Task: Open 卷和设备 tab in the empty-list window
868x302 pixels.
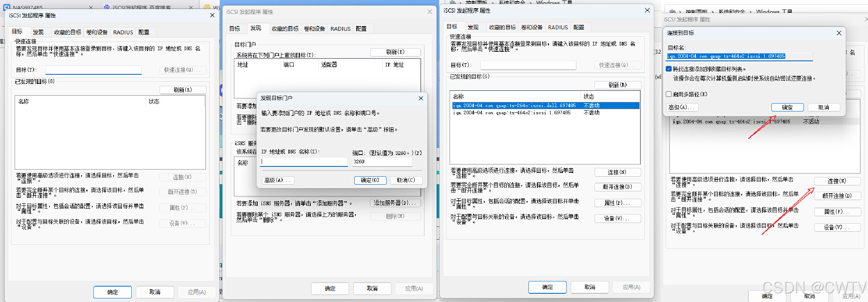Action: (97, 32)
